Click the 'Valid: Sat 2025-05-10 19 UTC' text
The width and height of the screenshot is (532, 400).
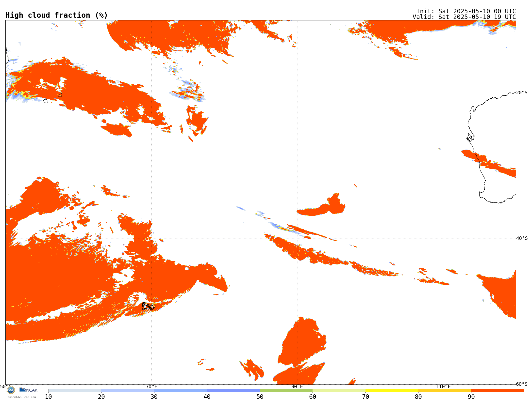pos(464,17)
